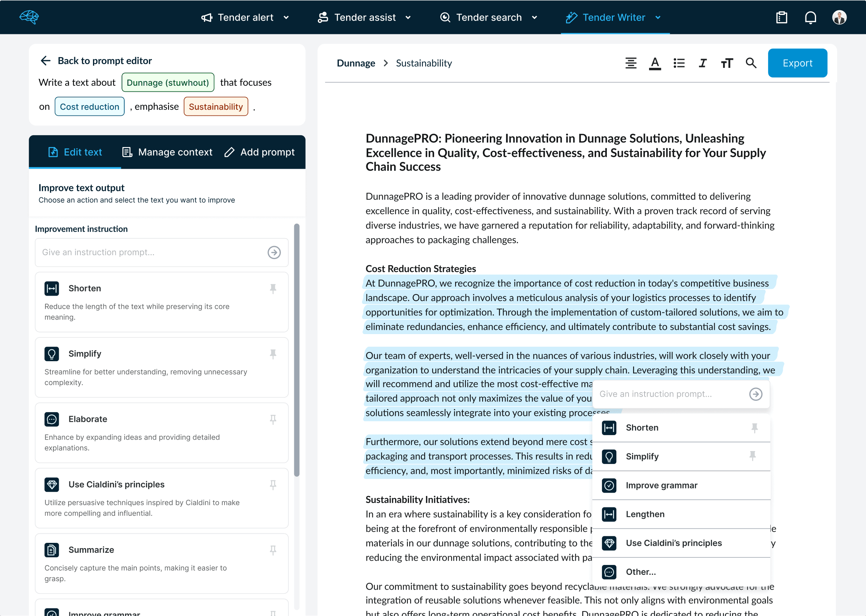
Task: Expand the Tender assist dropdown chevron
Action: 408,18
